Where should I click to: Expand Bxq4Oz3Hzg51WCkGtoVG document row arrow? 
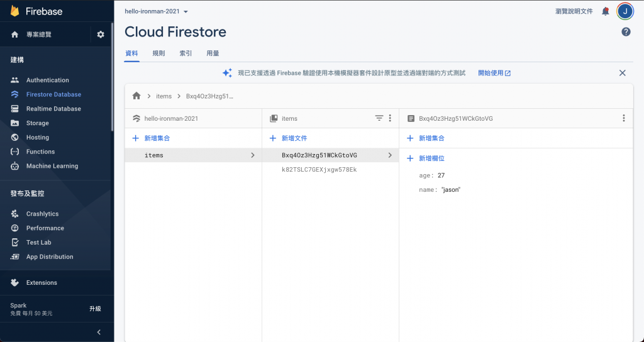tap(390, 155)
